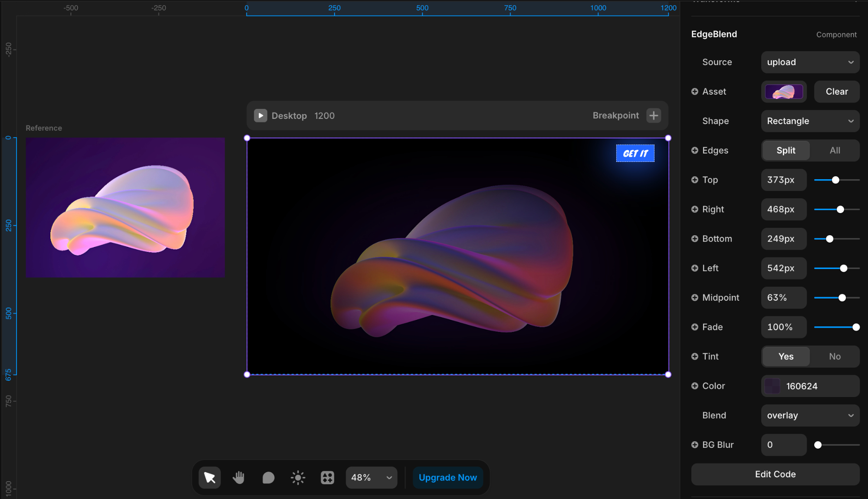868x499 pixels.
Task: Toggle the sun brightness theme icon
Action: pyautogui.click(x=298, y=478)
